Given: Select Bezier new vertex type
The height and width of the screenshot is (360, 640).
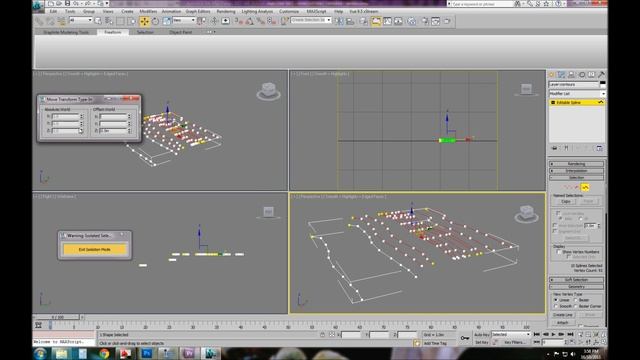Looking at the screenshot, I should click(576, 300).
